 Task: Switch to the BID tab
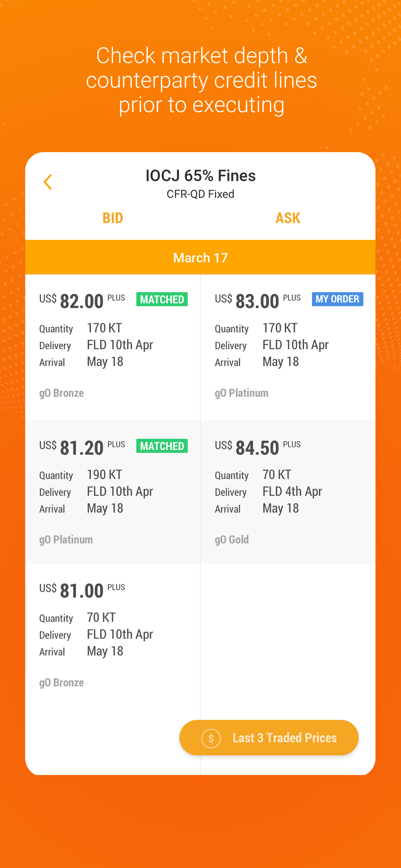pyautogui.click(x=113, y=218)
